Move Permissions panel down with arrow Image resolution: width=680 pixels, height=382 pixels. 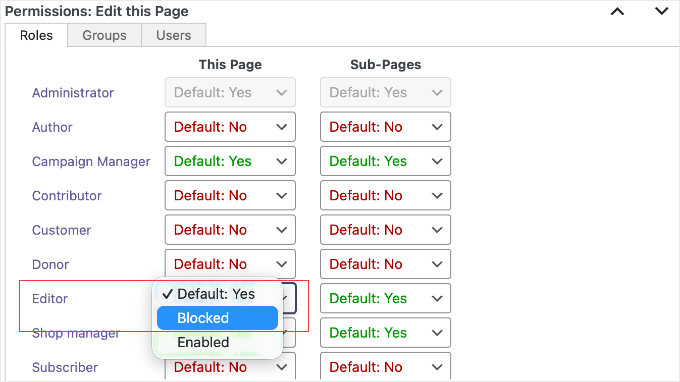[x=661, y=11]
